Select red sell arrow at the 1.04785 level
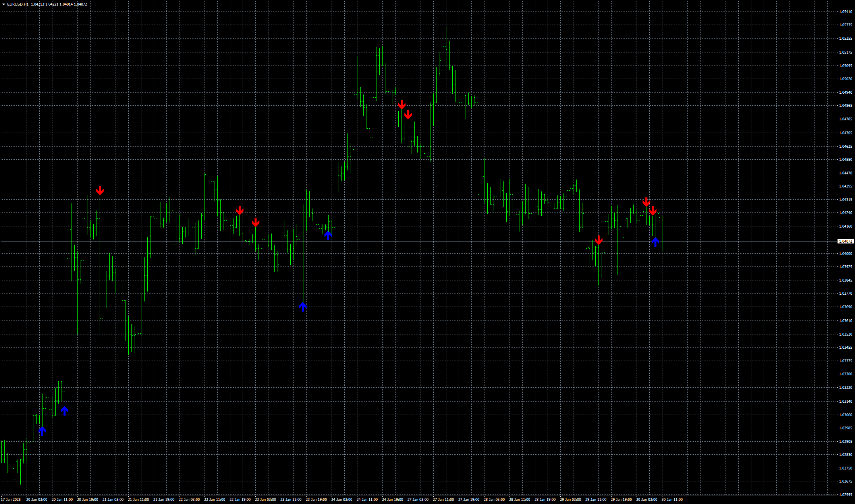 [x=408, y=115]
